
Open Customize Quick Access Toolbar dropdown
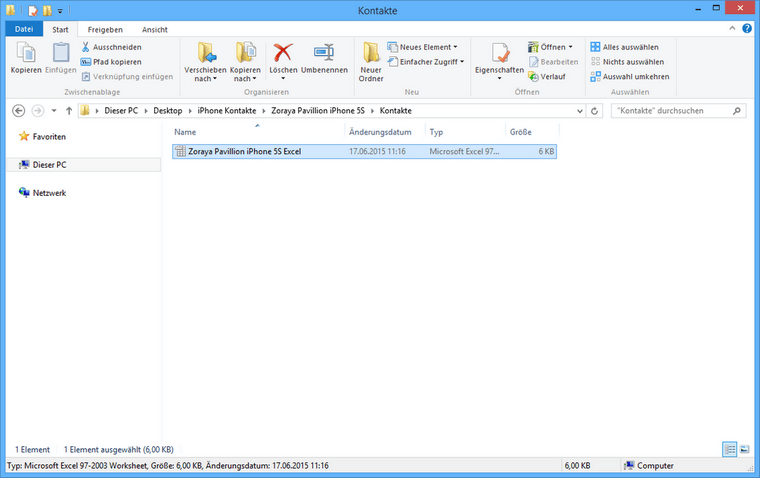pyautogui.click(x=60, y=11)
